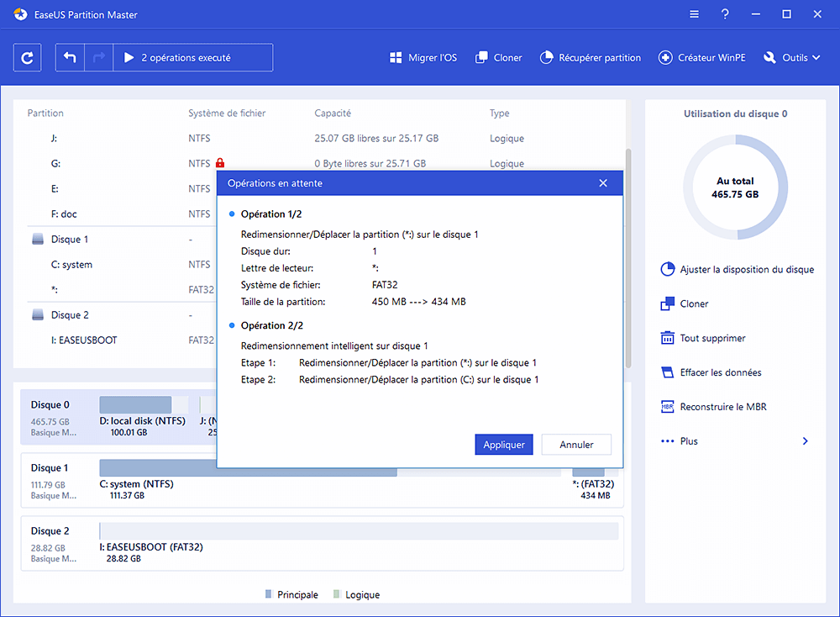
Task: Open the Cloner tool in top toolbar
Action: click(x=498, y=58)
